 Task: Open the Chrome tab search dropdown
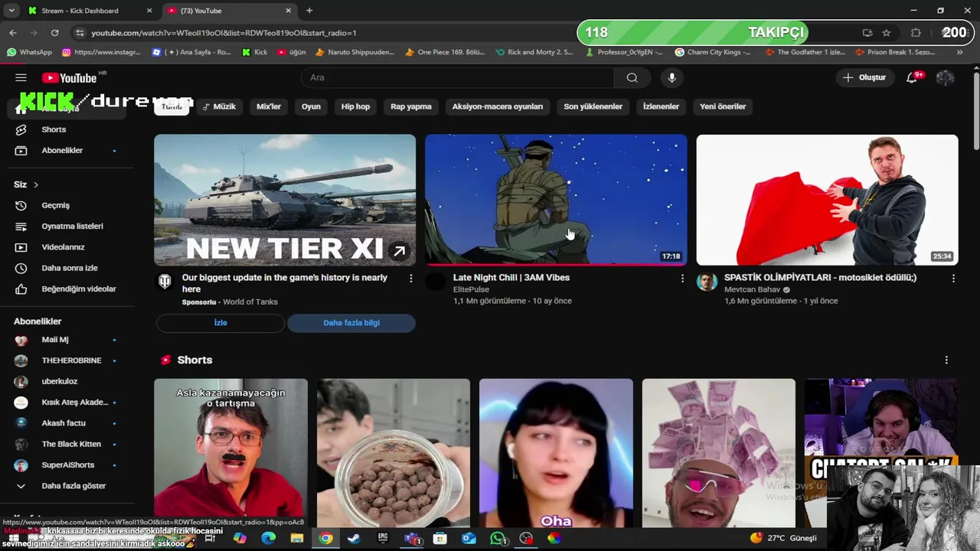pyautogui.click(x=11, y=11)
